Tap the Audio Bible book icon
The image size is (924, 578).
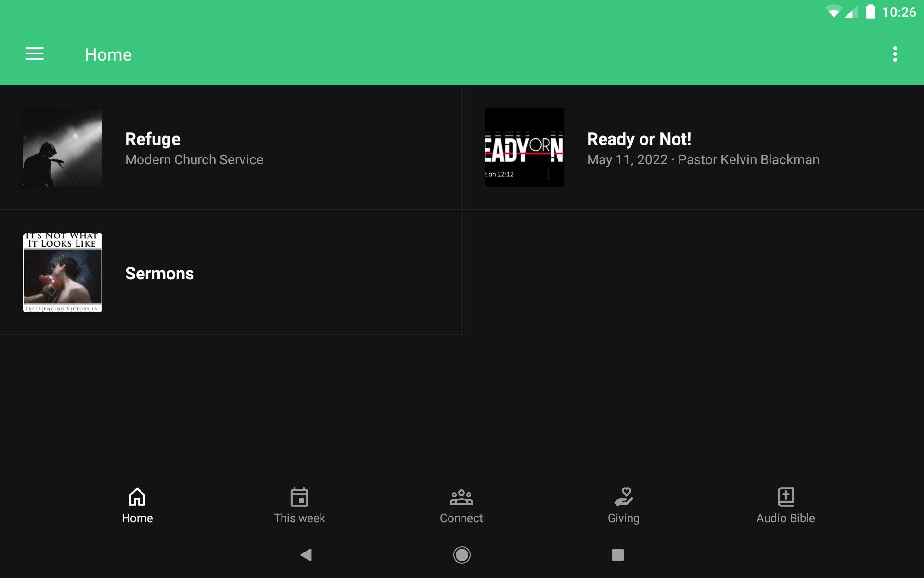[785, 497]
